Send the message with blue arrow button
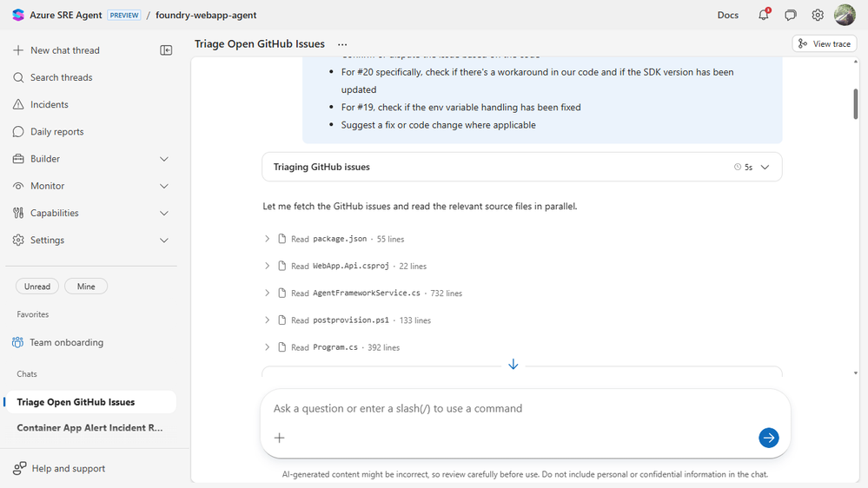The image size is (868, 488). (769, 438)
